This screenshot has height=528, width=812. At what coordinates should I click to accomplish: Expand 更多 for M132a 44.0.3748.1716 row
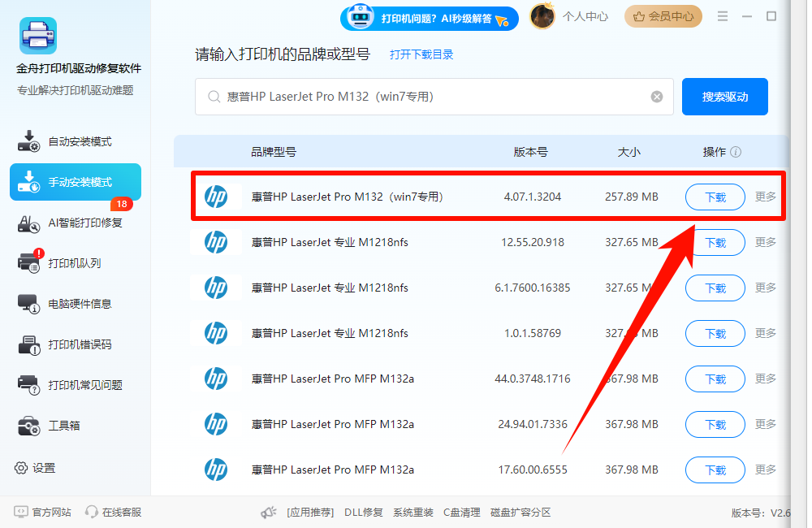tap(766, 379)
